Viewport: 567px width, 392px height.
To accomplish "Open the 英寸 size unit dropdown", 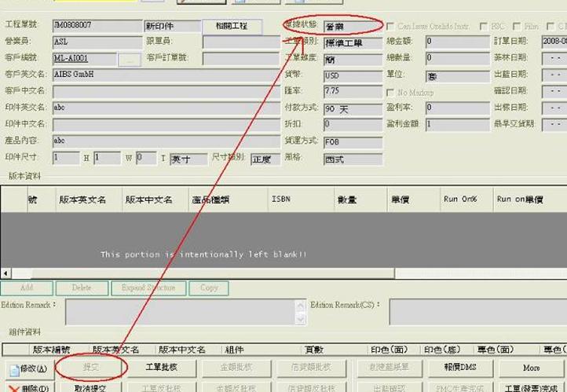I will (x=188, y=159).
